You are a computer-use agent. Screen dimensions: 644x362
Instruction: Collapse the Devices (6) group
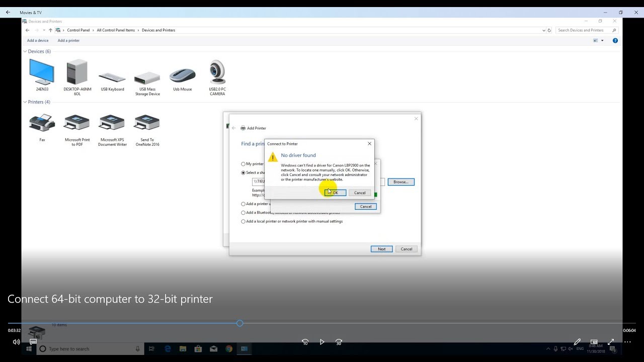coord(25,51)
